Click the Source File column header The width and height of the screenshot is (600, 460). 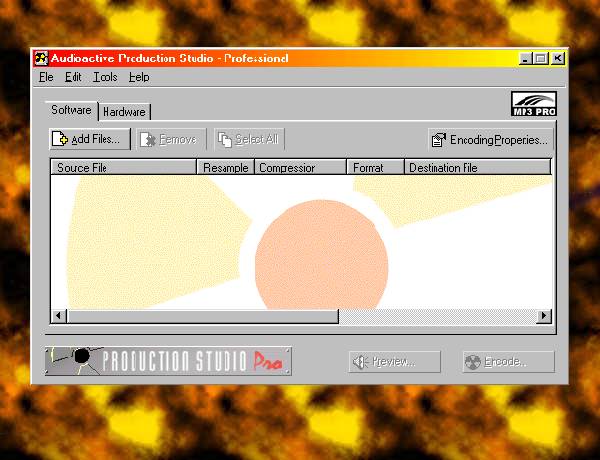pyautogui.click(x=123, y=168)
